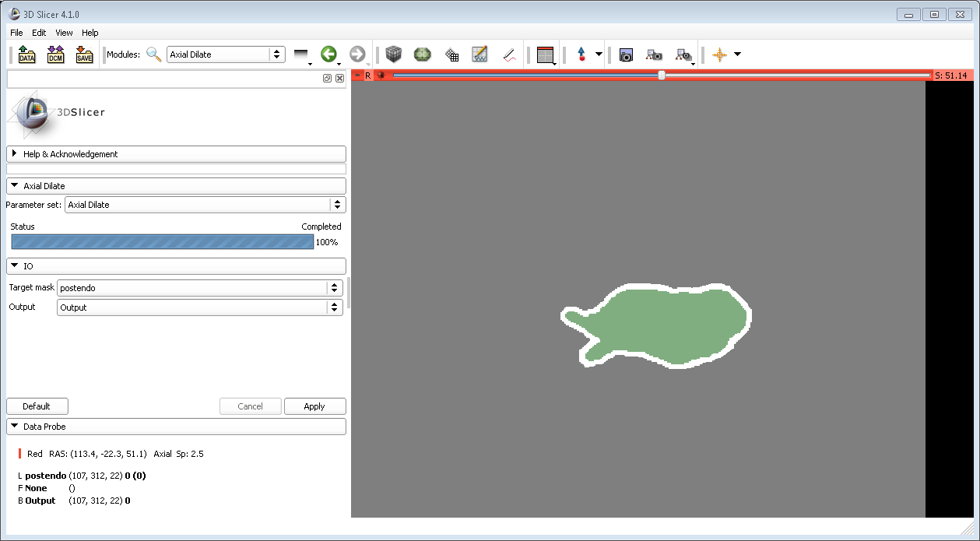Screen dimensions: 980x541
Task: Toggle the Red slice view pin
Action: tap(357, 76)
